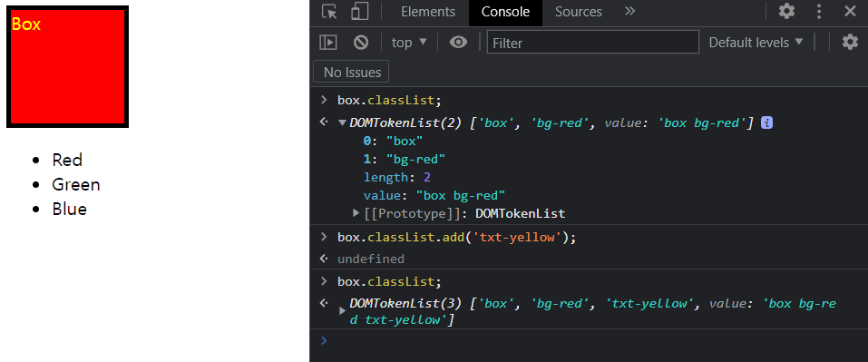Screen dimensions: 868x362
Task: Click the Blue list item
Action: click(69, 209)
